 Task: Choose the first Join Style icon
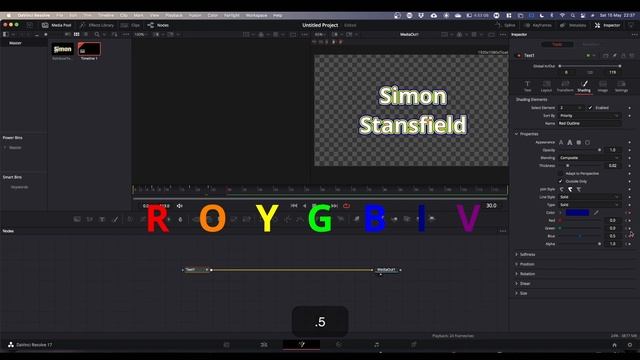coord(561,189)
